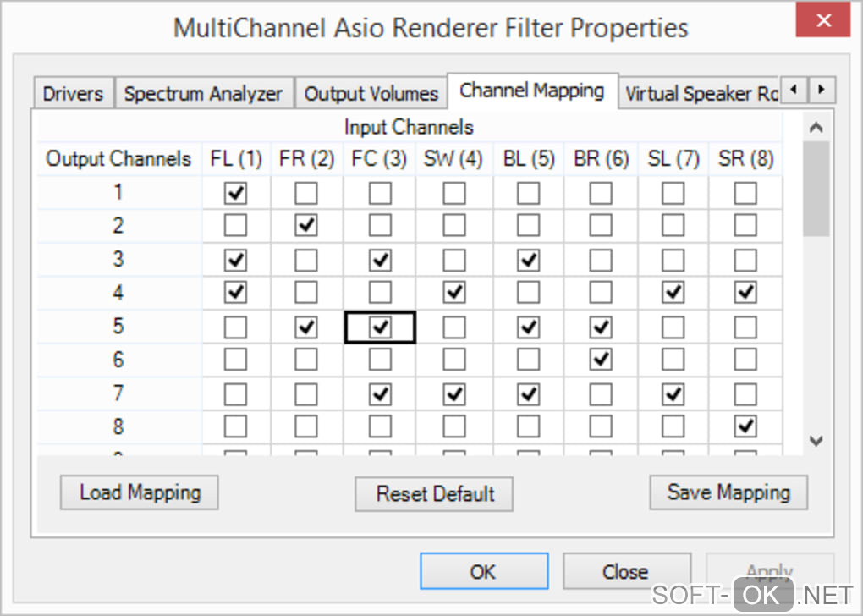The image size is (863, 616).
Task: Uncheck SL (7) for output channel 7
Action: [673, 394]
